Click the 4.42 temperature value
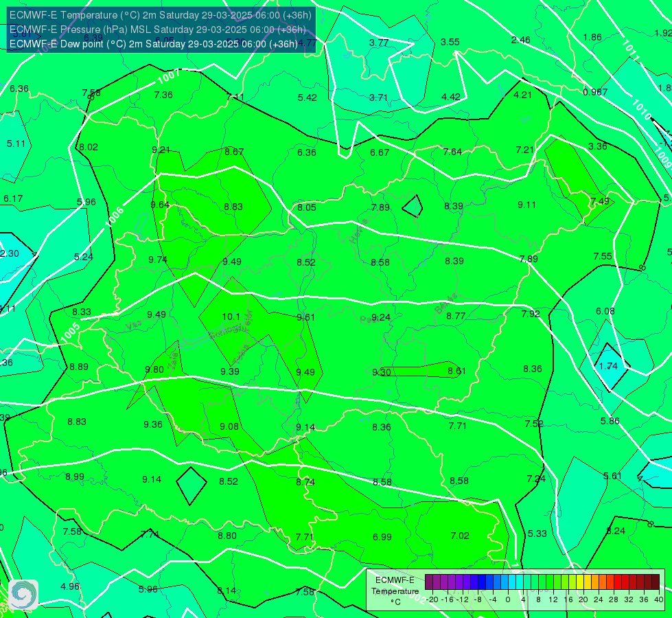This screenshot has width=672, height=618. 451,98
